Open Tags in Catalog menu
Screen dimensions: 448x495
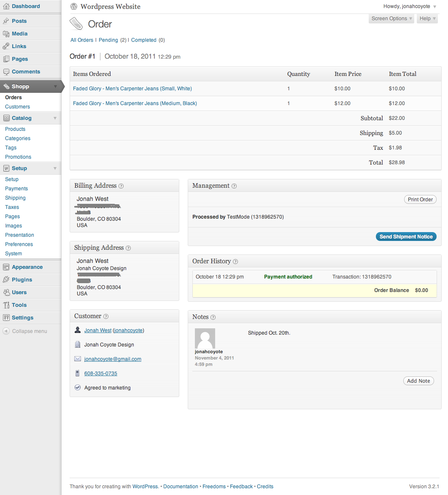tap(11, 148)
